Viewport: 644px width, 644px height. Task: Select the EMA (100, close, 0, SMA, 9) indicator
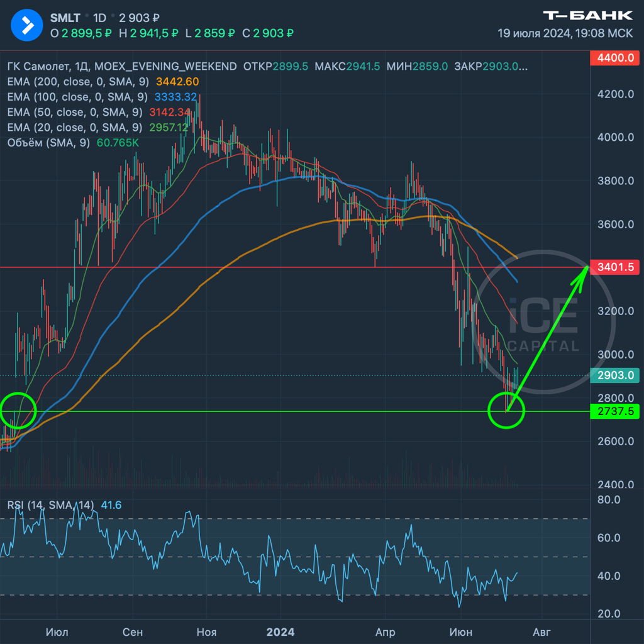click(77, 97)
